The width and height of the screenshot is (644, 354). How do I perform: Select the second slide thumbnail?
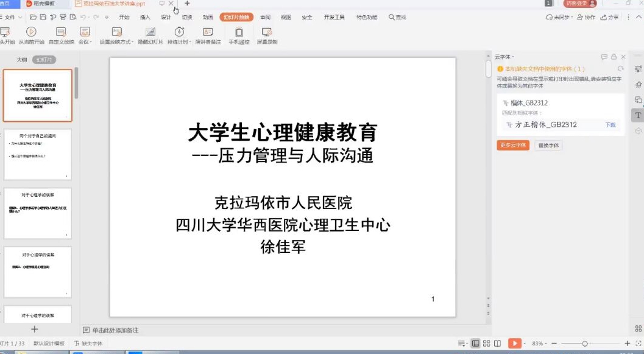pyautogui.click(x=37, y=154)
